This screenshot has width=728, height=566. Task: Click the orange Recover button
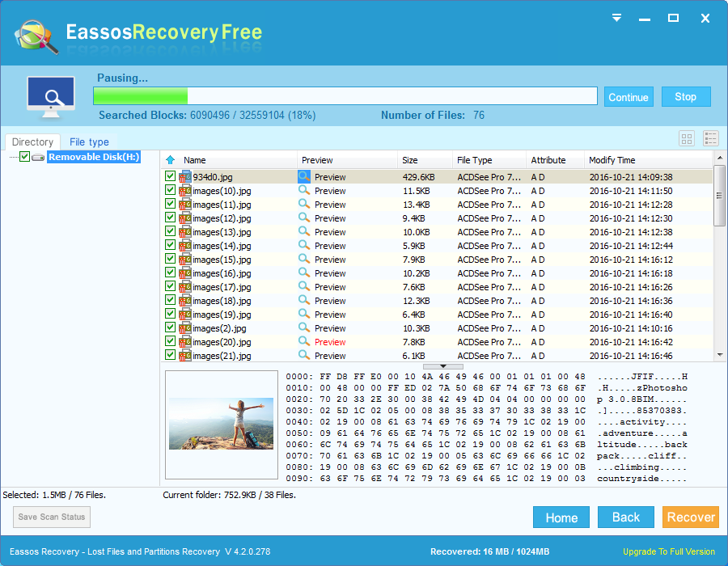click(x=691, y=517)
